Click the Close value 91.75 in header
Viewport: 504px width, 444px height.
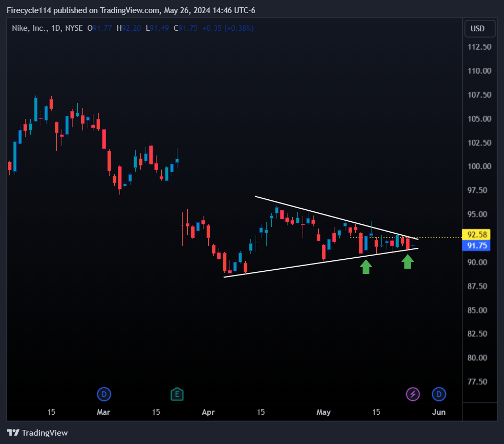tap(188, 28)
